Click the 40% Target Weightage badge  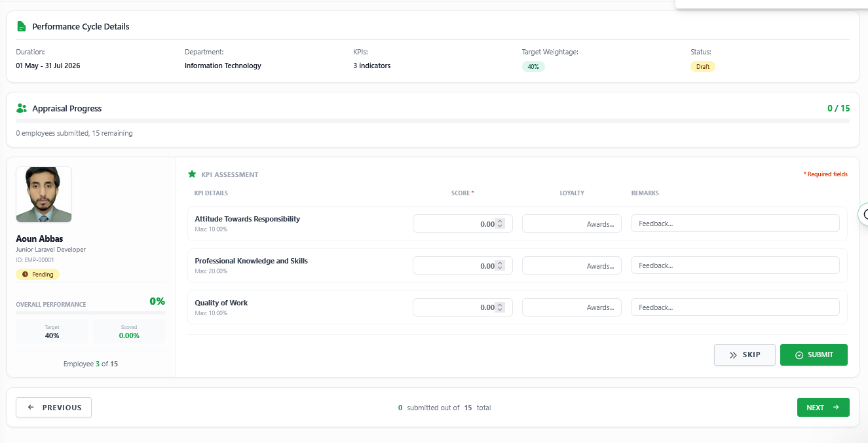tap(533, 67)
